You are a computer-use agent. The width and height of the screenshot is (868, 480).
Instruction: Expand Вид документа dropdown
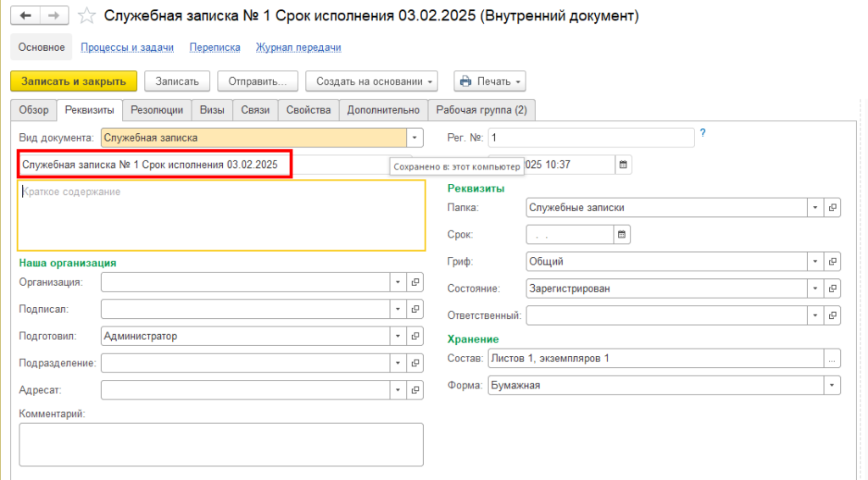click(x=415, y=138)
